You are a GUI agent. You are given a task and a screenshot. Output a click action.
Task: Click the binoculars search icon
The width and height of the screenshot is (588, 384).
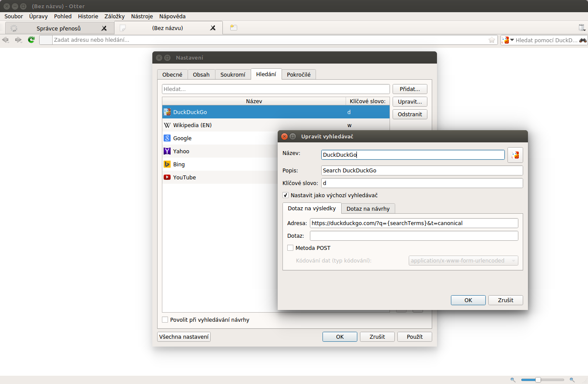583,40
